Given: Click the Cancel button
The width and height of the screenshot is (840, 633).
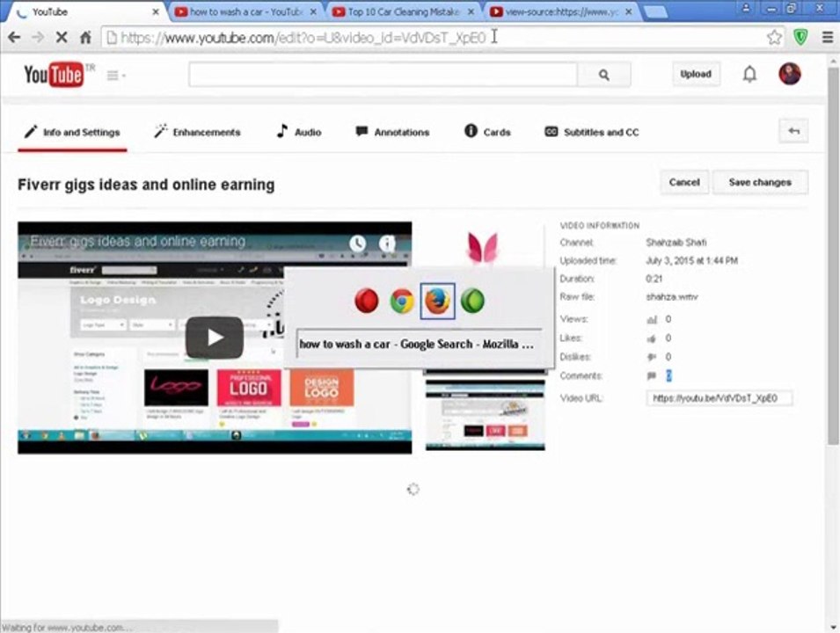Looking at the screenshot, I should tap(684, 182).
